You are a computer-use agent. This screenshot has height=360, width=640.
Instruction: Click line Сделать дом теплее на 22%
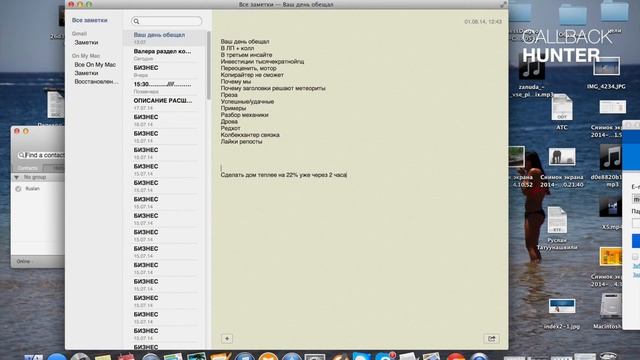284,175
